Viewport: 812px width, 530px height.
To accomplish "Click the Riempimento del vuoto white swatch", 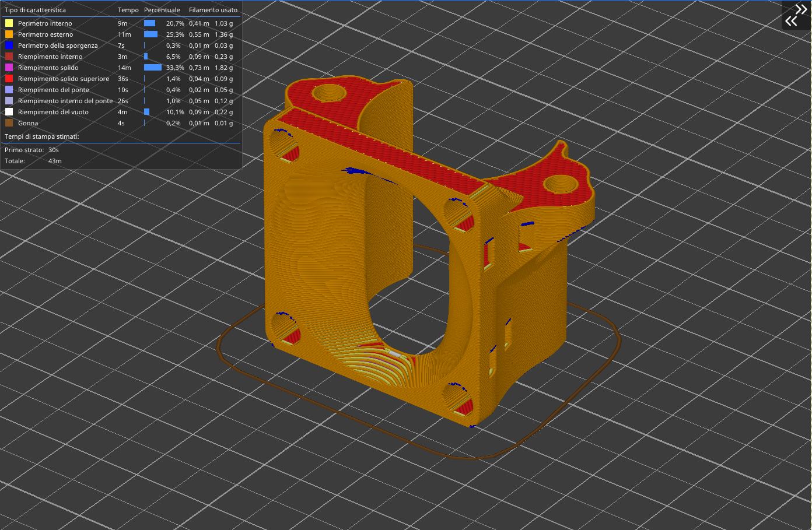I will click(x=9, y=112).
